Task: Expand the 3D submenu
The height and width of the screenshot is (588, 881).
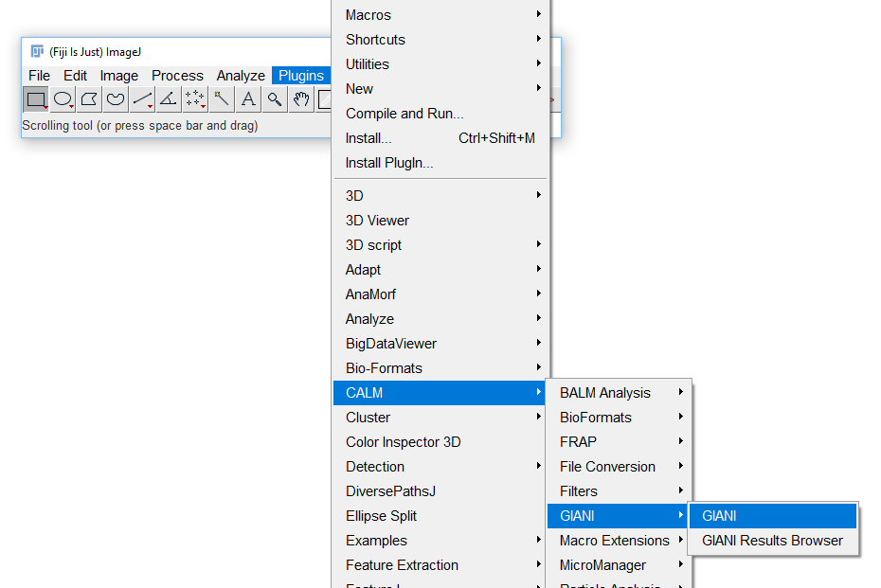Action: [440, 196]
